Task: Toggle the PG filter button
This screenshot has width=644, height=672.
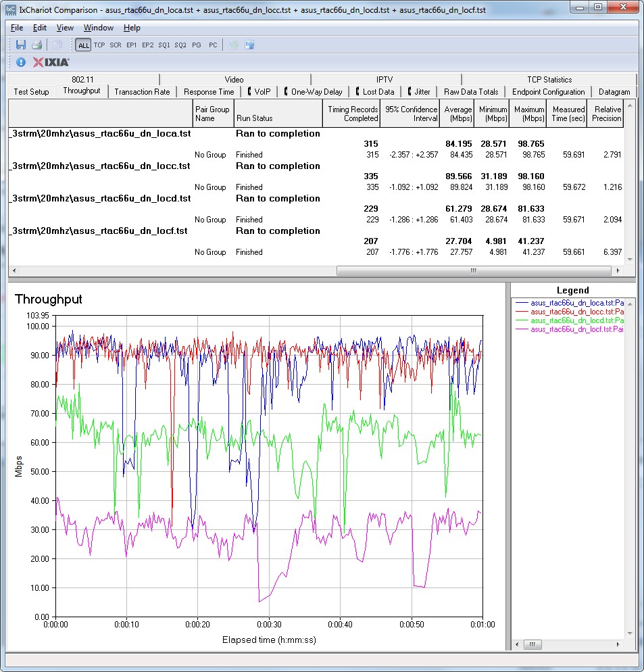Action: (197, 45)
